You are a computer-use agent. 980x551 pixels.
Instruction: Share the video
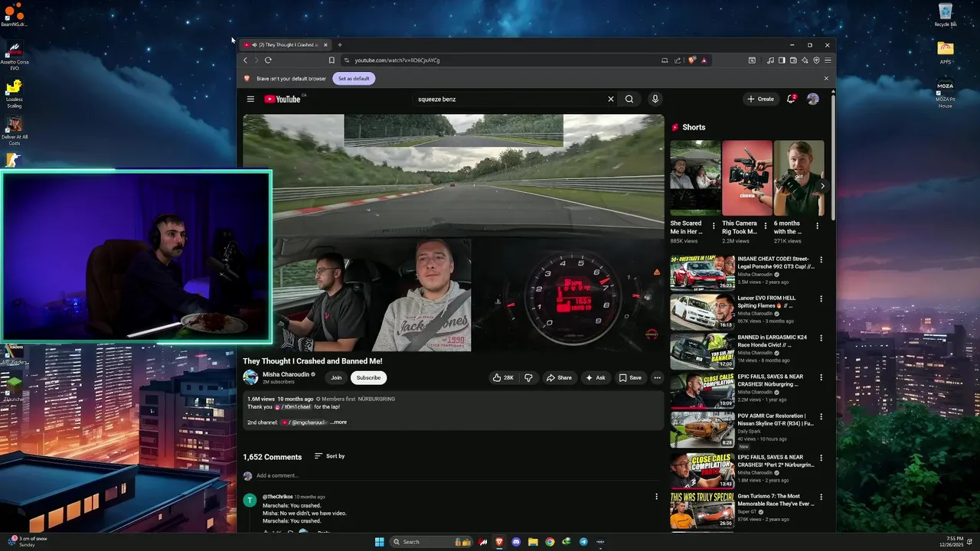pyautogui.click(x=559, y=377)
